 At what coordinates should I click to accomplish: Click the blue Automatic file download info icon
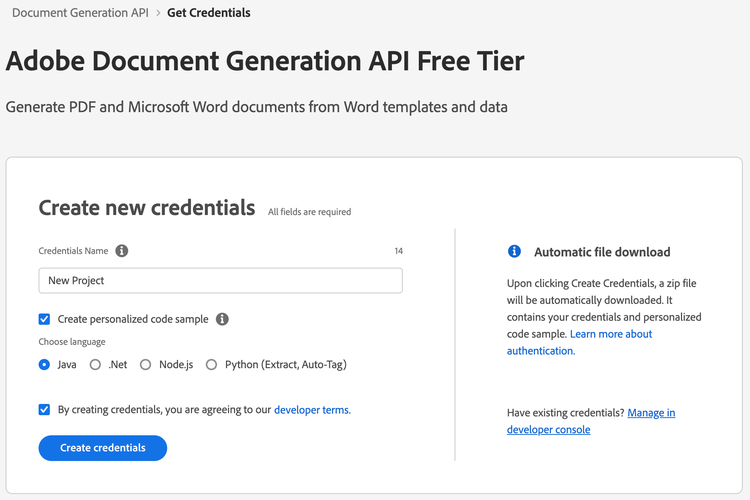click(514, 251)
